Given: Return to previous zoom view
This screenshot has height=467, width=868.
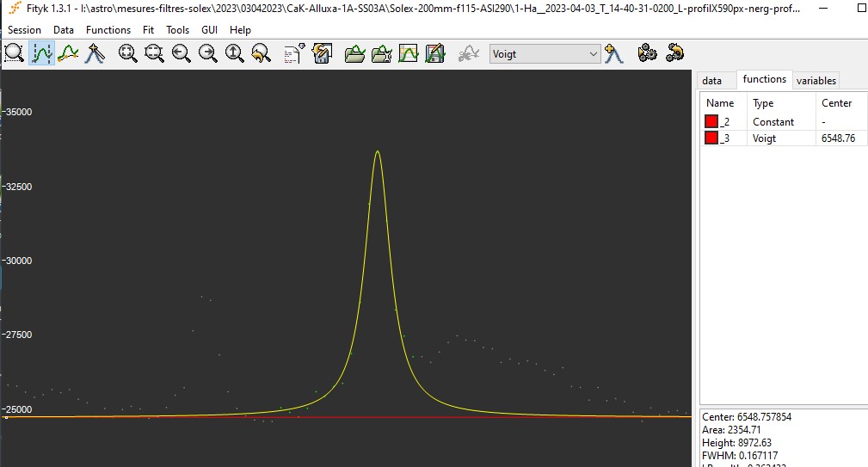Looking at the screenshot, I should (261, 53).
